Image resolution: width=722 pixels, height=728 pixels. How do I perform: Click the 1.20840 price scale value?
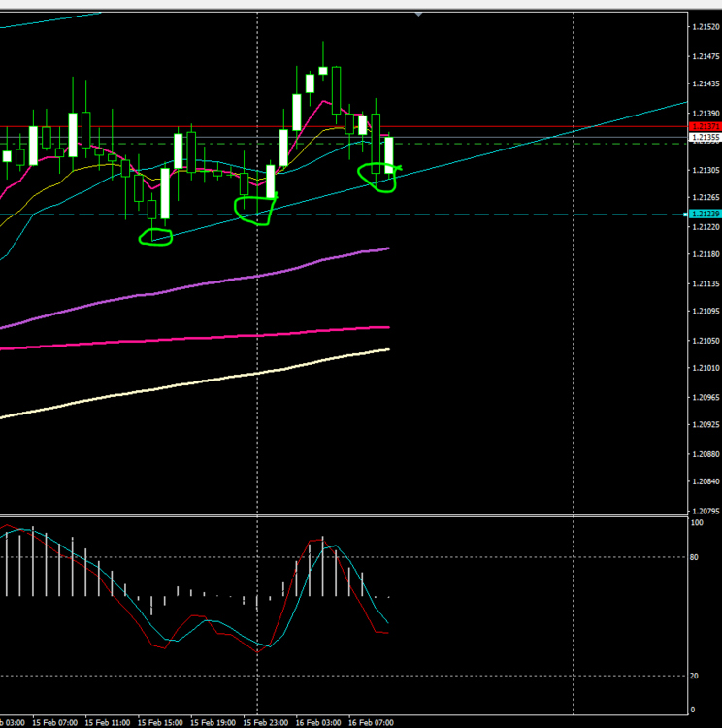click(706, 481)
